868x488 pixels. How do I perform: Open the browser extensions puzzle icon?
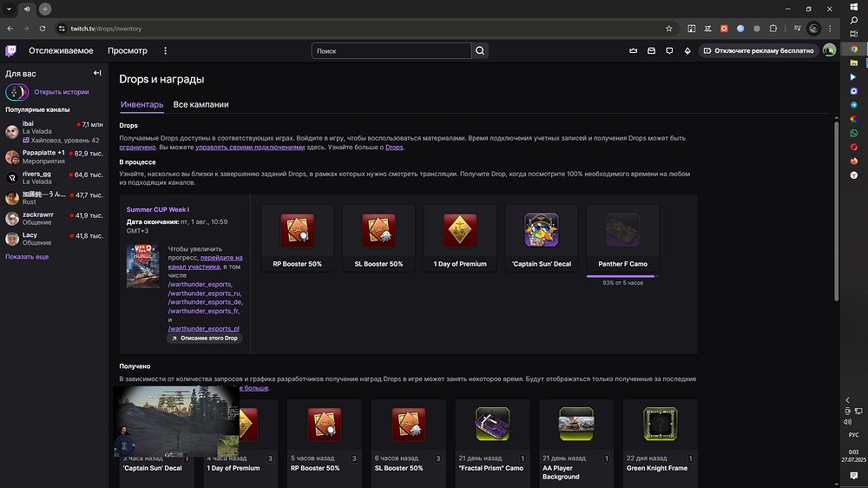[x=773, y=29]
